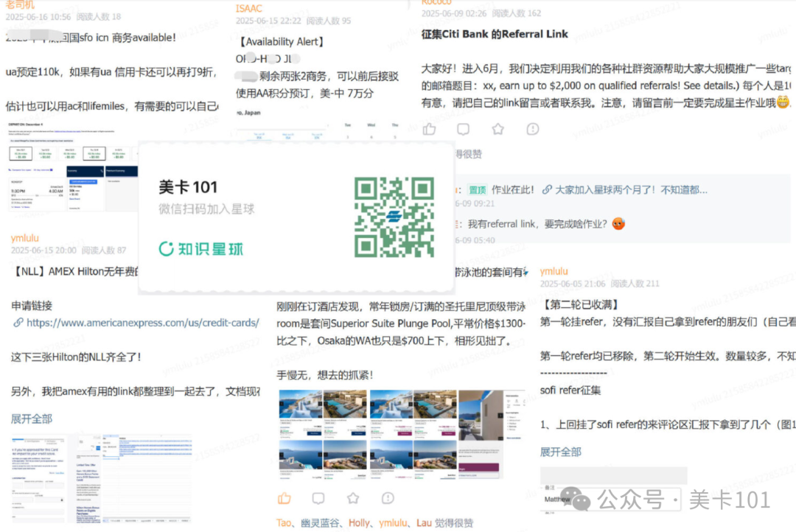Report the Citi Bank referral post

point(532,128)
